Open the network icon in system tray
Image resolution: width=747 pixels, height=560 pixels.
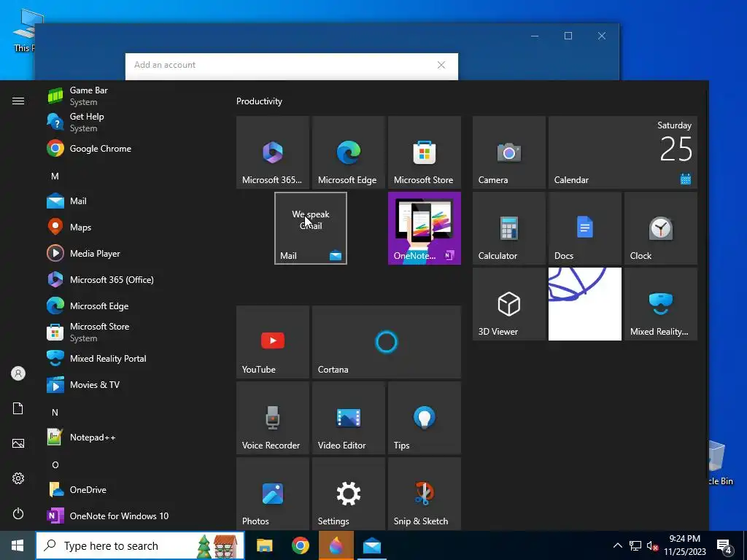(x=635, y=545)
